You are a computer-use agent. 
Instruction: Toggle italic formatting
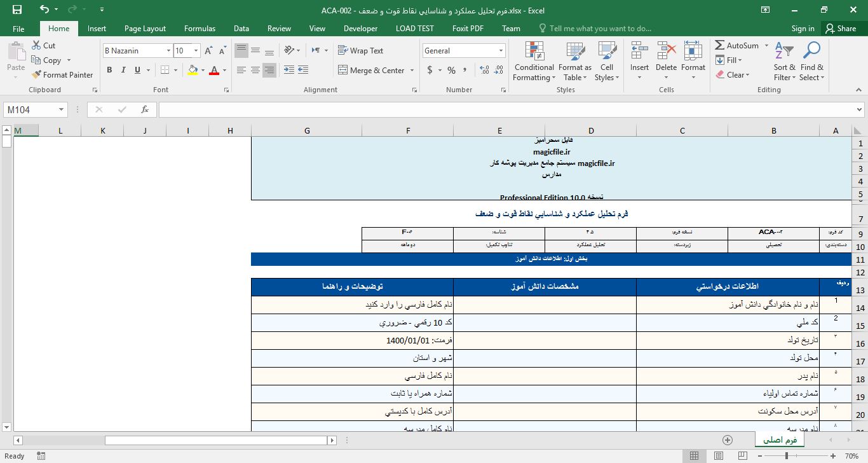pos(122,69)
